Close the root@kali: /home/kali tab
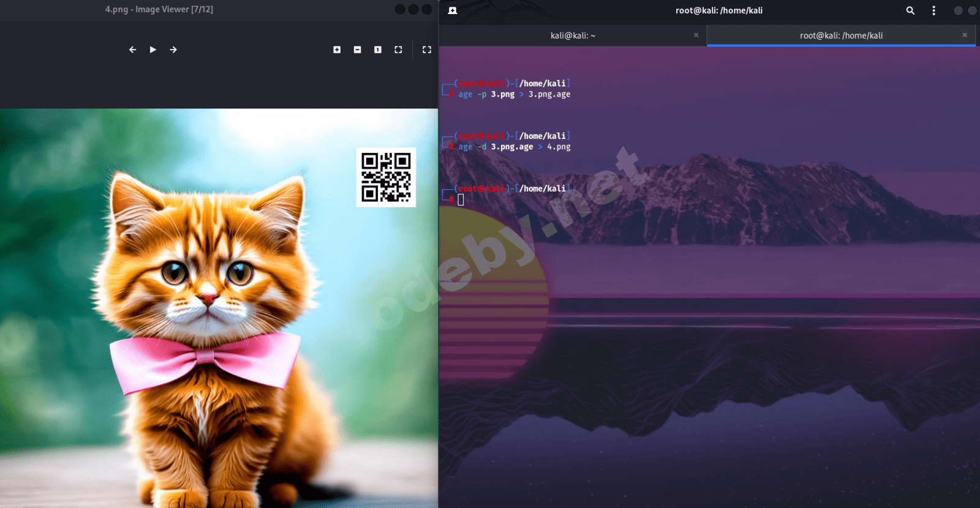Screen dimensions: 980x508 [965, 35]
